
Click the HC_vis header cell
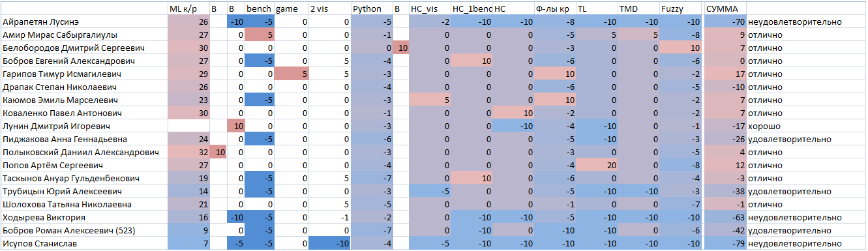click(x=430, y=9)
